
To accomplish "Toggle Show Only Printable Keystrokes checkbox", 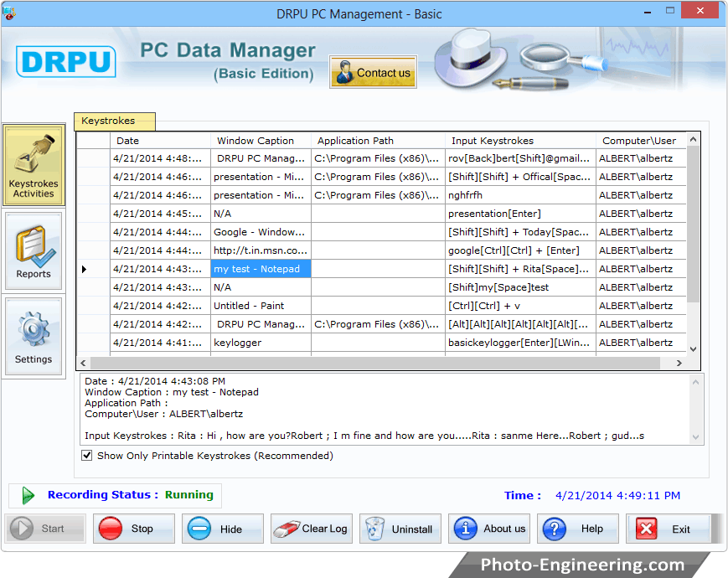I will tap(87, 456).
